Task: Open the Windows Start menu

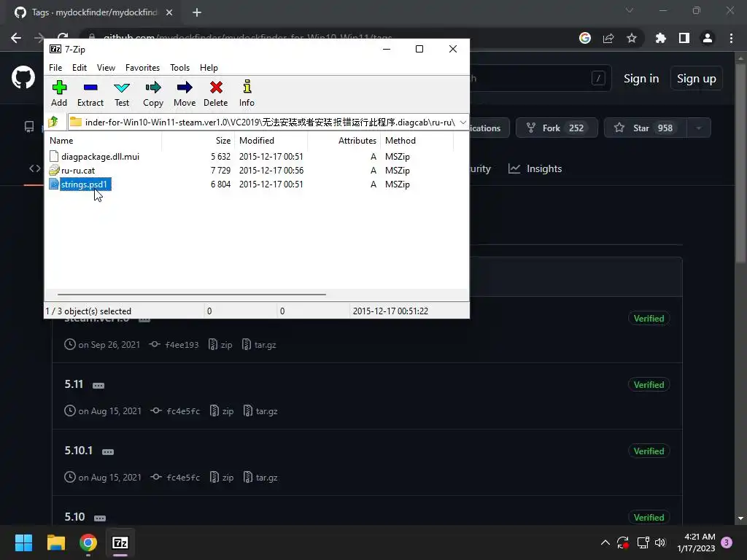Action: click(23, 542)
